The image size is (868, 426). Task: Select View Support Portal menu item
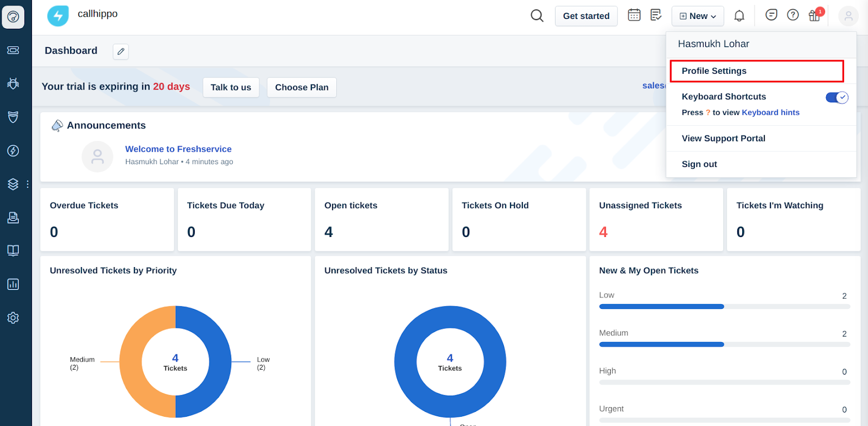pos(761,138)
